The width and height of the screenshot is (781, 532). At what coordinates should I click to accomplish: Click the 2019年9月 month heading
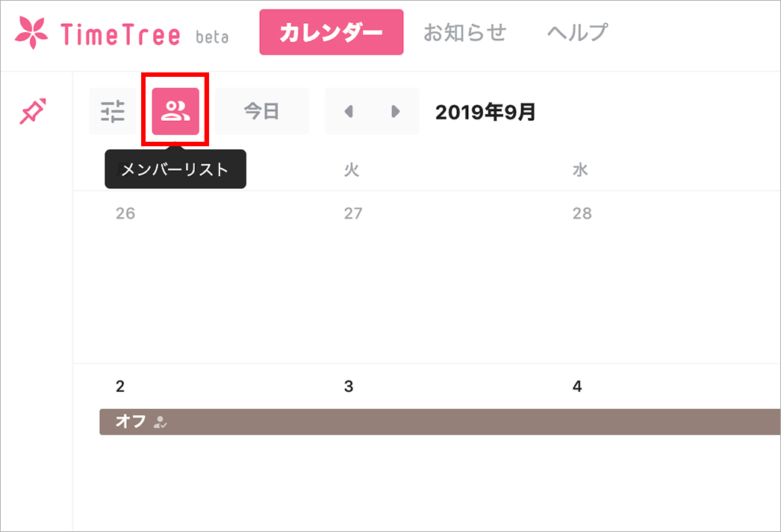tap(485, 112)
